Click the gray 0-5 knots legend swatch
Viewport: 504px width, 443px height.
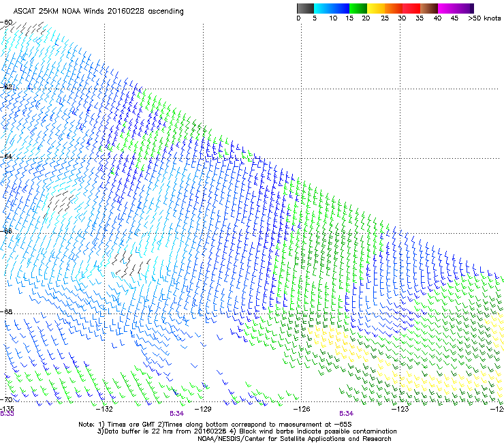[x=305, y=8]
